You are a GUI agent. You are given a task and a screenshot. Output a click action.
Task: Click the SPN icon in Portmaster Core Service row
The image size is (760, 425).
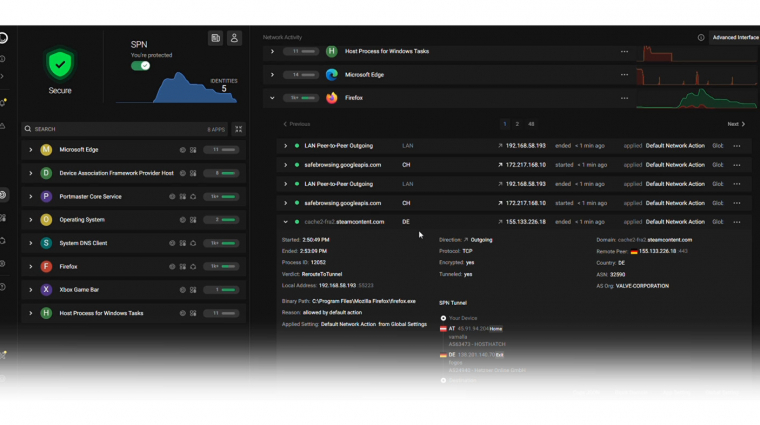click(193, 197)
